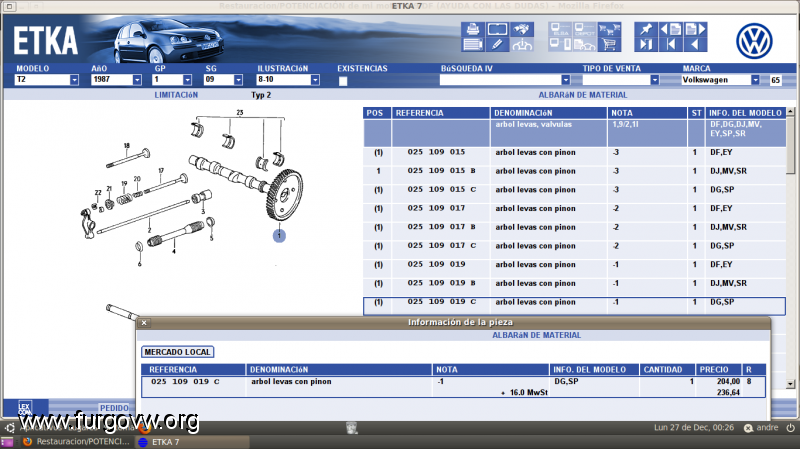
Task: Click the vehicle info icon
Action: pyautogui.click(x=522, y=44)
